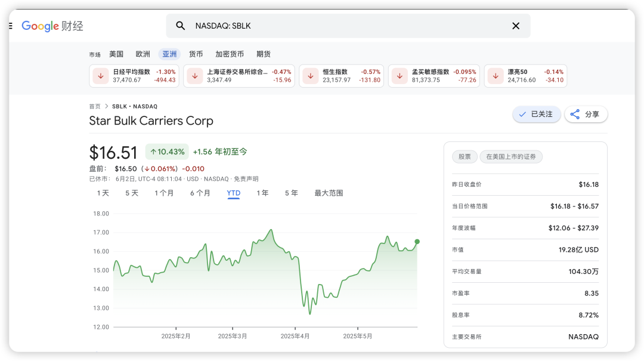Go to 首页 via breadcrumb
Viewport: 644px width, 361px height.
click(x=95, y=106)
